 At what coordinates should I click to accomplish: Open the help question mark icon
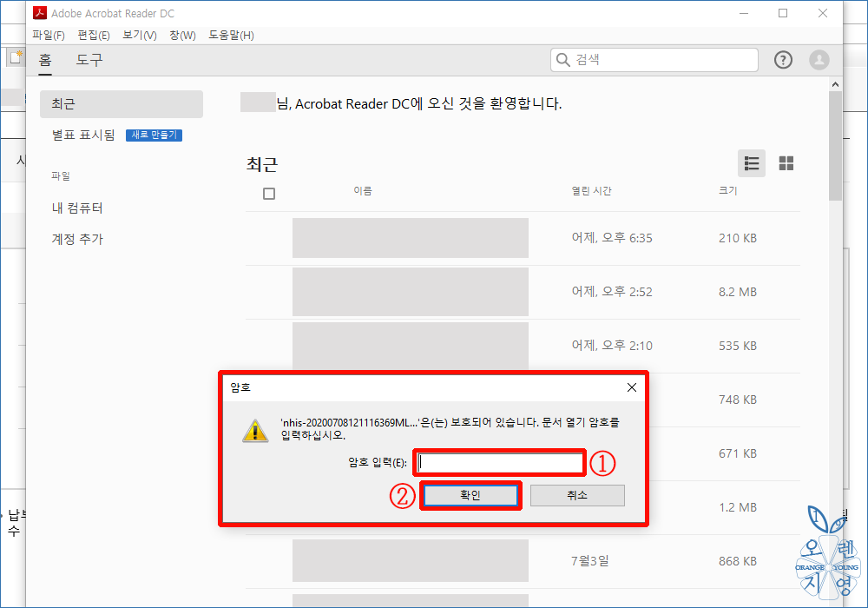783,60
